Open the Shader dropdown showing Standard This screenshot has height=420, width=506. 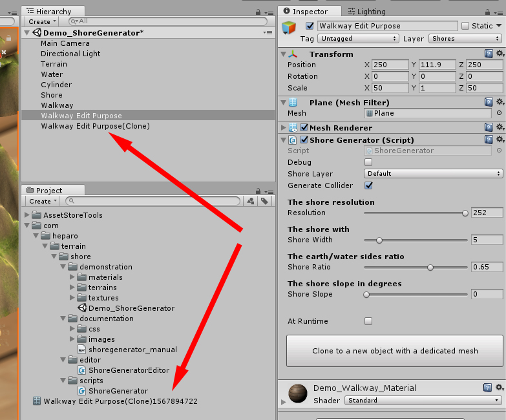pyautogui.click(x=423, y=401)
